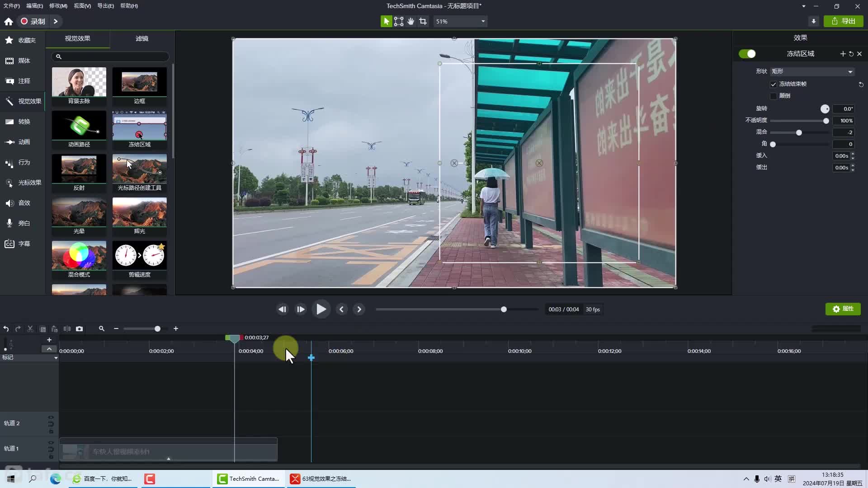Image resolution: width=868 pixels, height=488 pixels.
Task: Open the 行为 behaviors panel
Action: tap(22, 162)
